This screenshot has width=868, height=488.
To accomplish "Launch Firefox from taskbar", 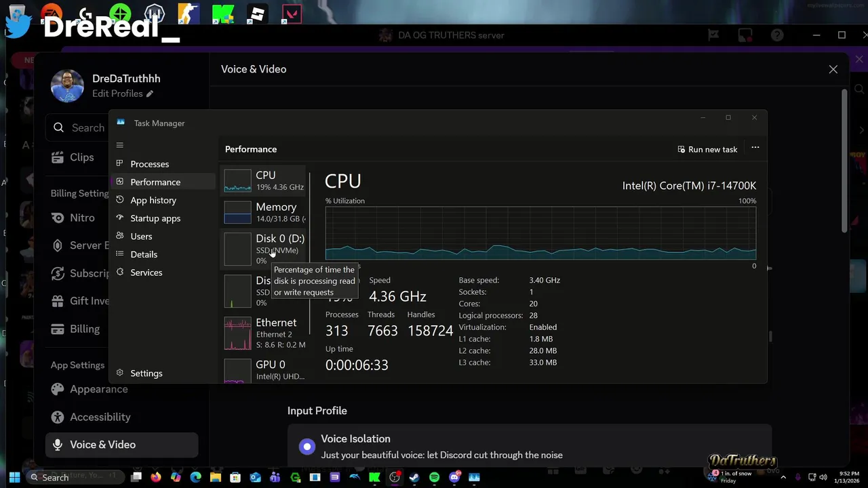I will pyautogui.click(x=156, y=477).
